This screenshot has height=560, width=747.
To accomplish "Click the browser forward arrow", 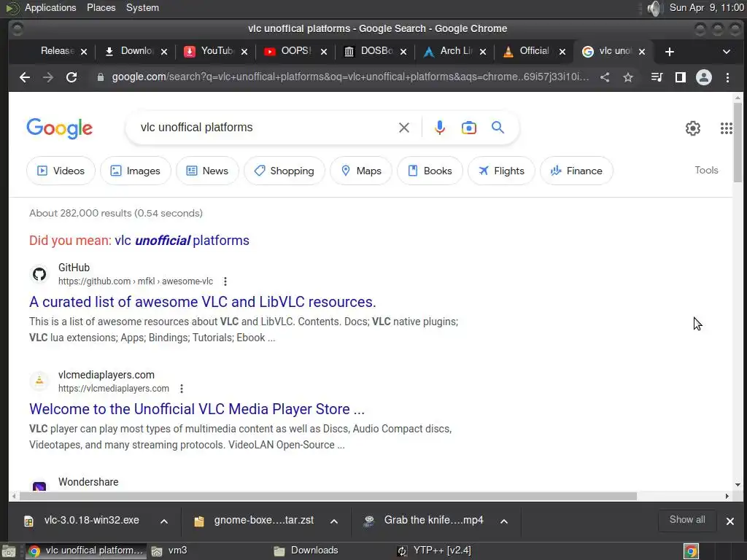I will click(47, 77).
